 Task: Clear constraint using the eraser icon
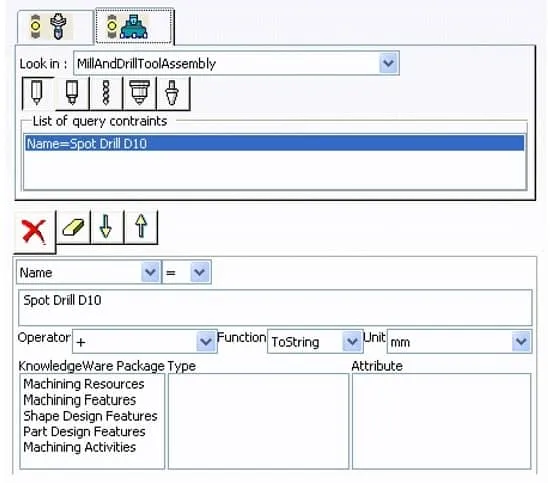pyautogui.click(x=73, y=228)
